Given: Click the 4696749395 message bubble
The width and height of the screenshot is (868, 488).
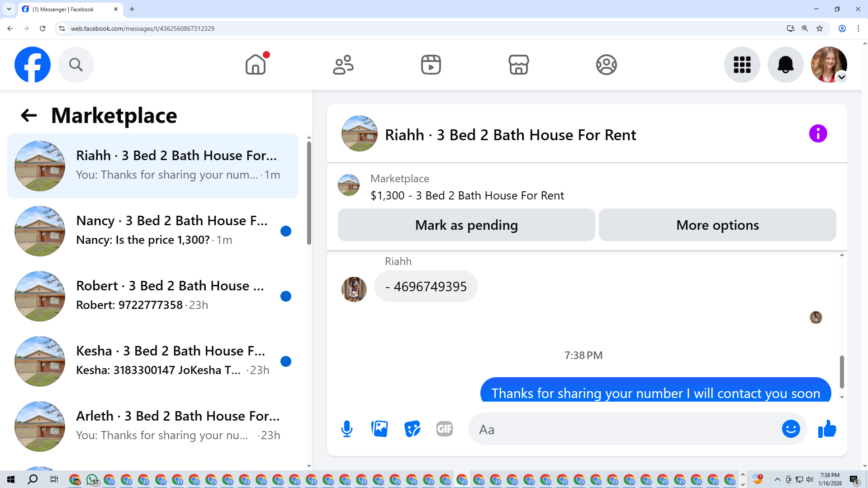Looking at the screenshot, I should 426,286.
